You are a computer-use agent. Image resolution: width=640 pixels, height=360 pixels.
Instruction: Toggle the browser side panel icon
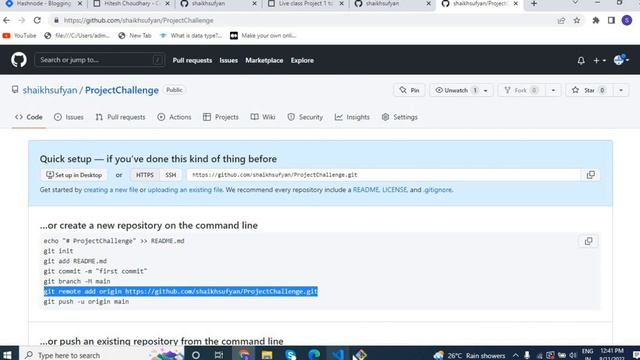point(611,20)
